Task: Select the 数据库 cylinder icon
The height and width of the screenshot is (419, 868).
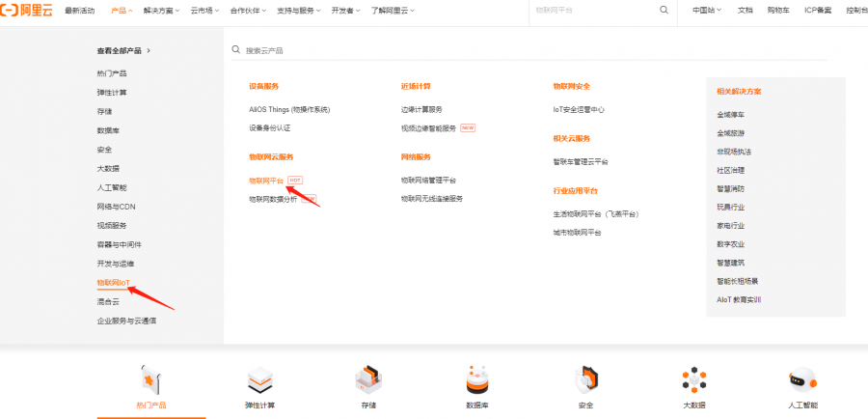Action: (476, 379)
